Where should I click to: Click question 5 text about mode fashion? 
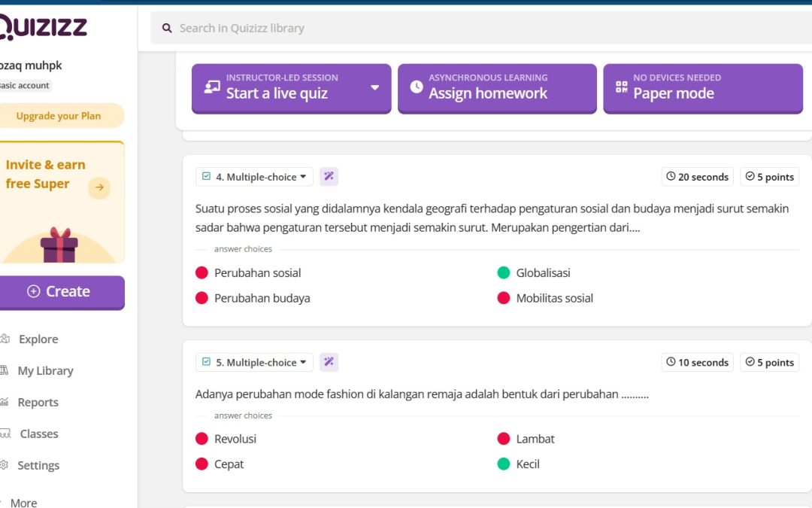(422, 394)
